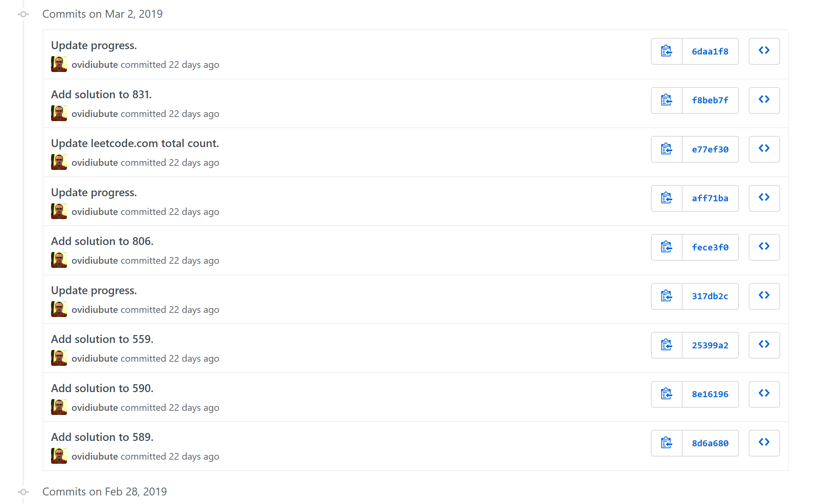The image size is (815, 504).
Task: Open the 'Add solution to 590.' commit
Action: coord(102,388)
